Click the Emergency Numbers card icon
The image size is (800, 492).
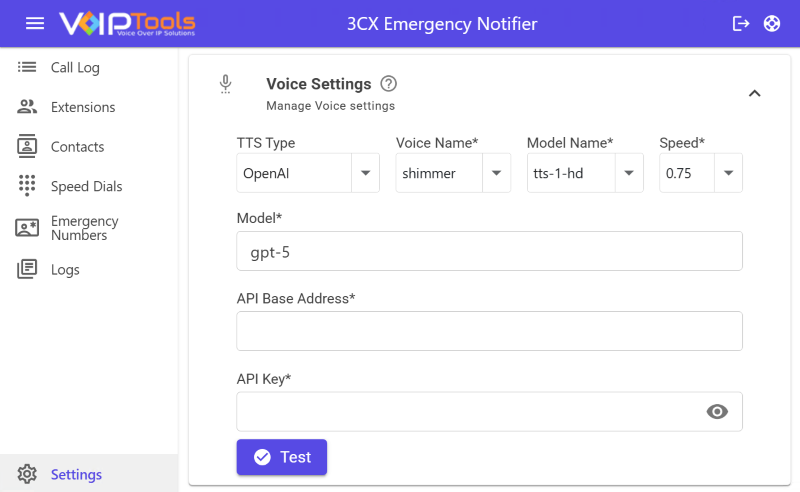tap(27, 228)
